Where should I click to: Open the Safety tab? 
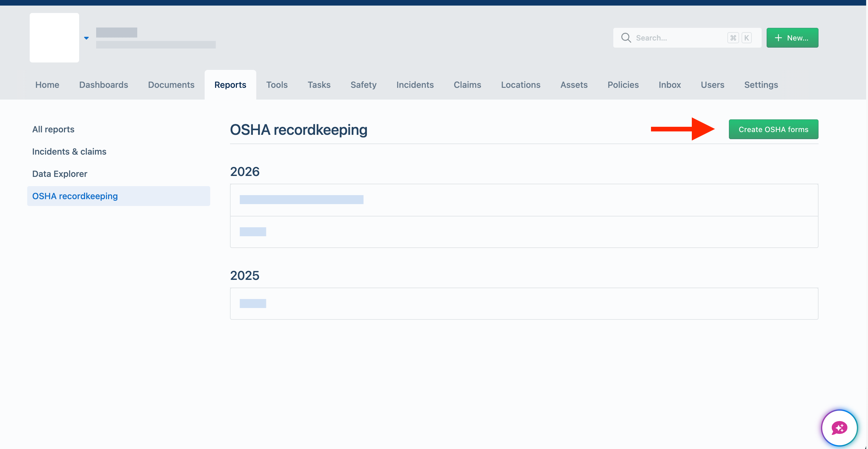[x=363, y=85]
